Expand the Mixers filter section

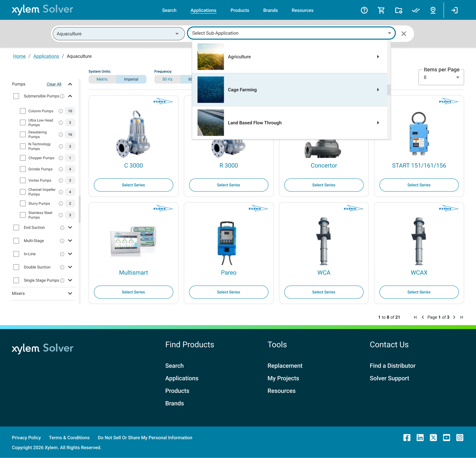[x=70, y=293]
